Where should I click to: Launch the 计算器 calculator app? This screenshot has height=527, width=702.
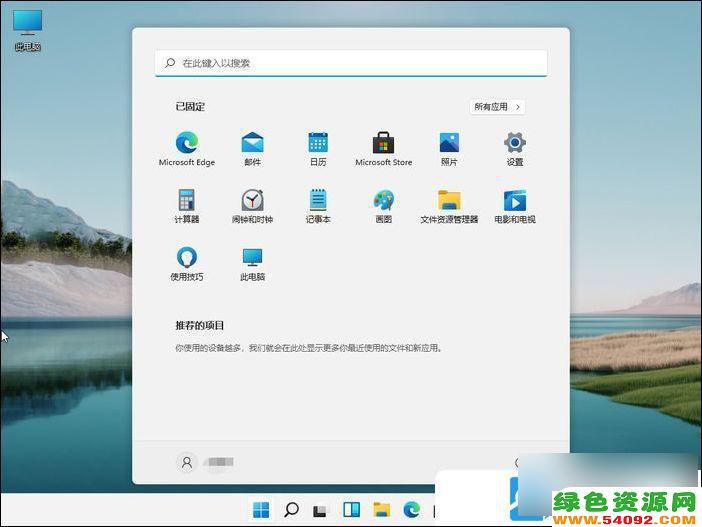pyautogui.click(x=187, y=206)
